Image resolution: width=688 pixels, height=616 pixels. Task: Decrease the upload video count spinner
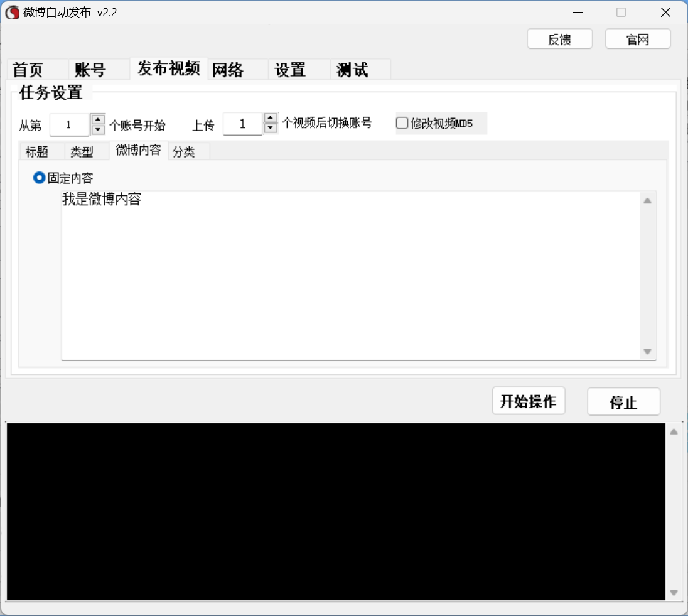271,129
